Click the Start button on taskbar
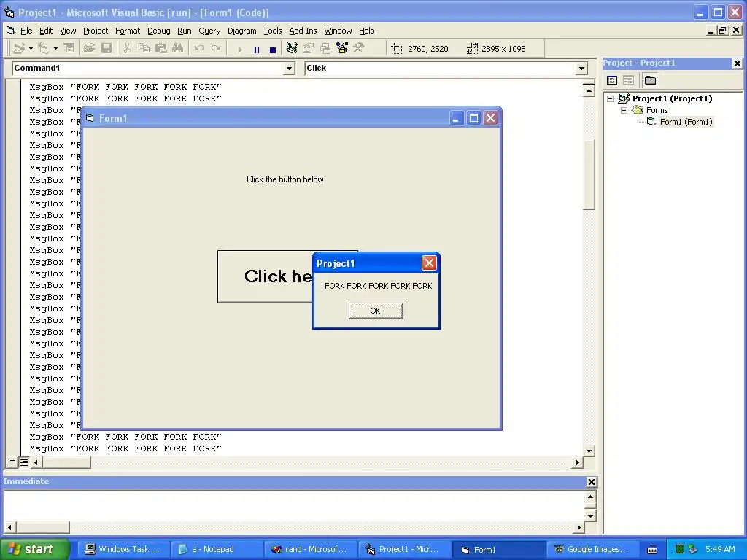 34,549
